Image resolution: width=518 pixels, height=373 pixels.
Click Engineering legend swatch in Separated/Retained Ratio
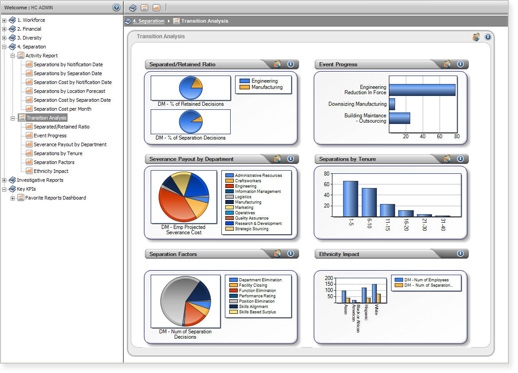pos(244,81)
